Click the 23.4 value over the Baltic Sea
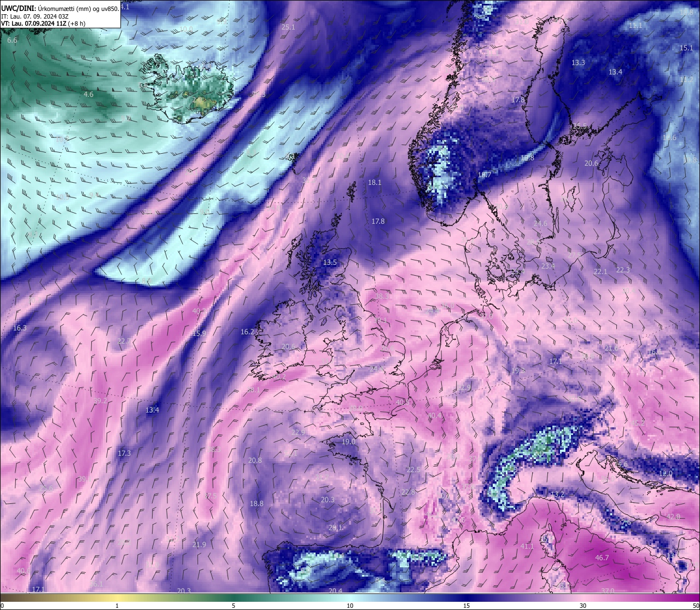This screenshot has width=700, height=610. (x=548, y=266)
